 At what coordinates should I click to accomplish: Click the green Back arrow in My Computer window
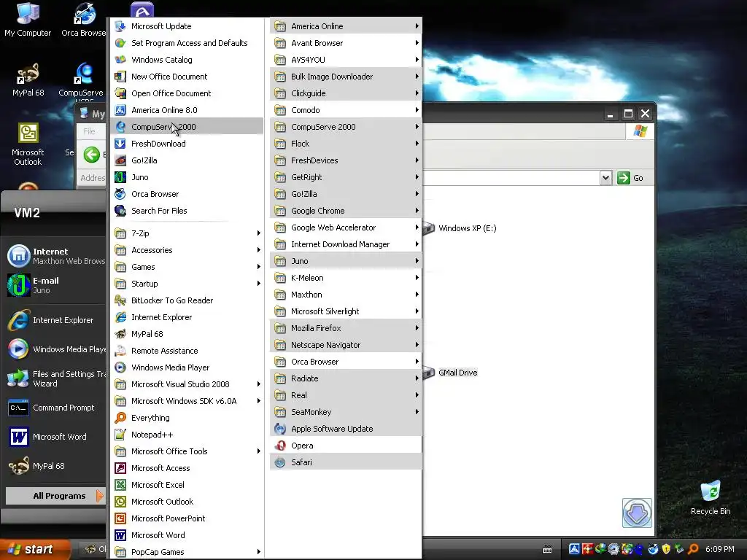tap(91, 155)
